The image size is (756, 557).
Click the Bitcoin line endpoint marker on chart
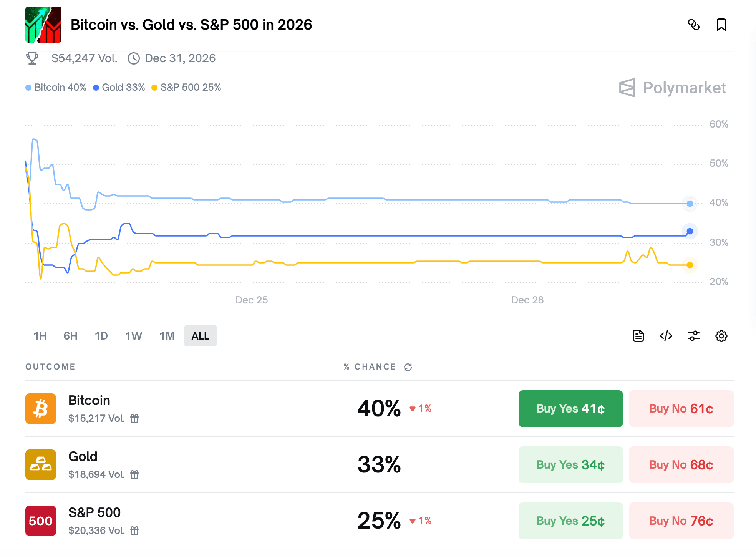tap(690, 204)
